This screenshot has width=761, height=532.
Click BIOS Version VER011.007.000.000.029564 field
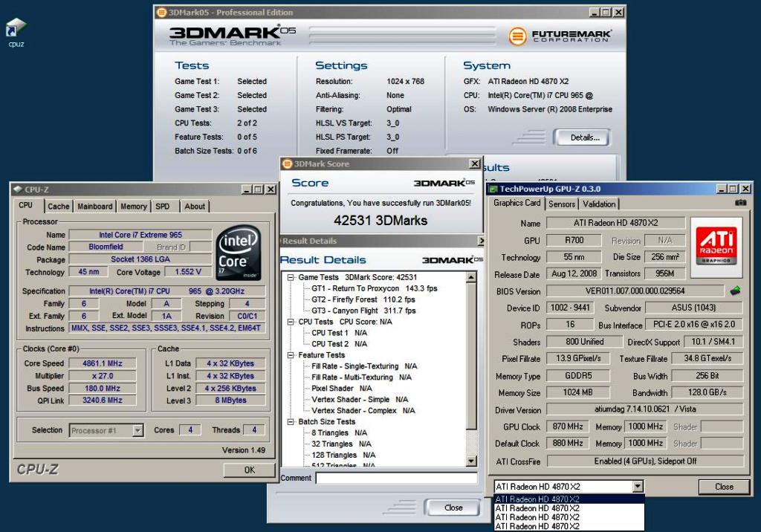(635, 291)
